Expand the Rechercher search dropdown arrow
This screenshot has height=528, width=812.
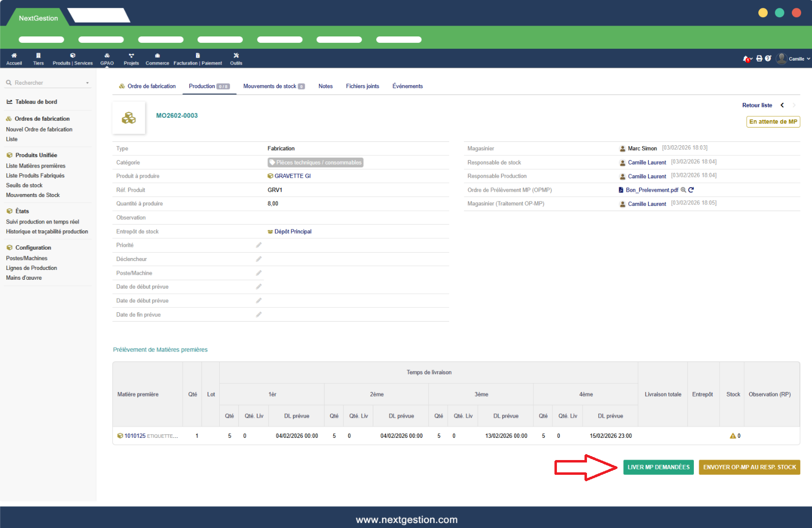coord(88,83)
